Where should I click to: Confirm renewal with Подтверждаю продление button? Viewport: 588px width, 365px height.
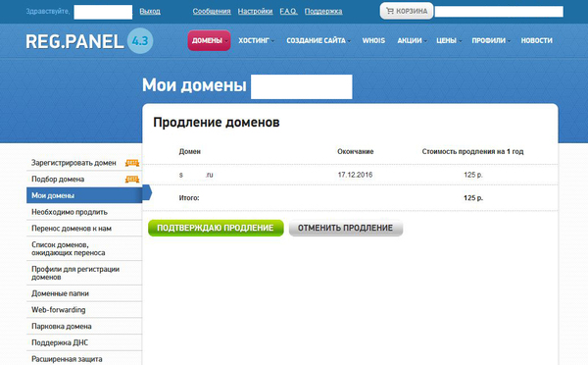tap(216, 228)
